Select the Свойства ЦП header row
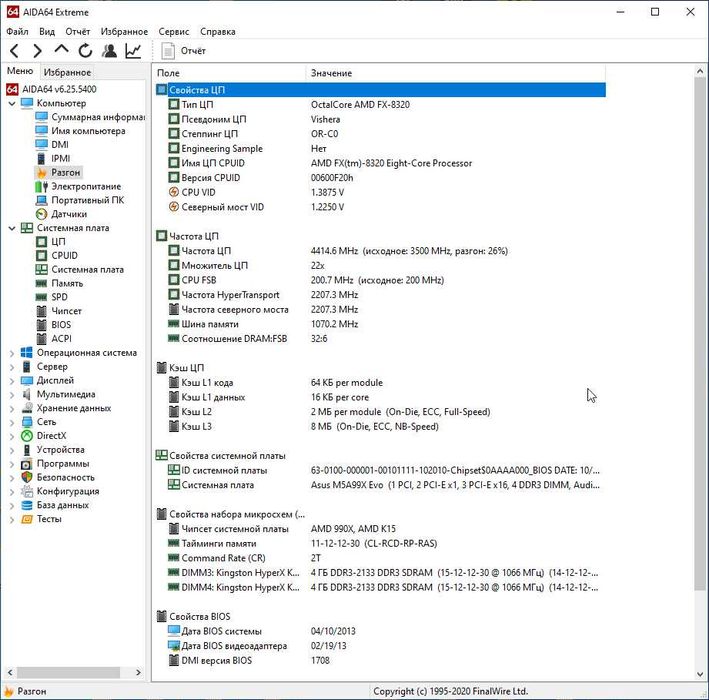 (x=380, y=90)
